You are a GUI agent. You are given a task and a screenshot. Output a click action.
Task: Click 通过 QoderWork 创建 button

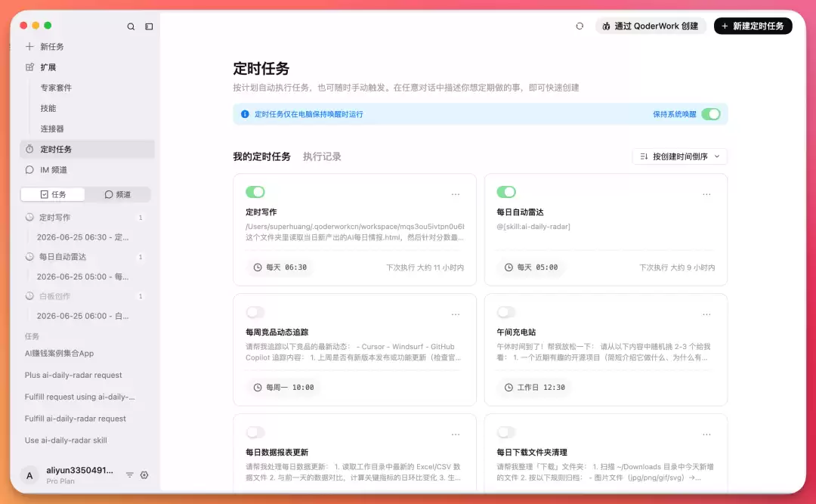pyautogui.click(x=650, y=26)
